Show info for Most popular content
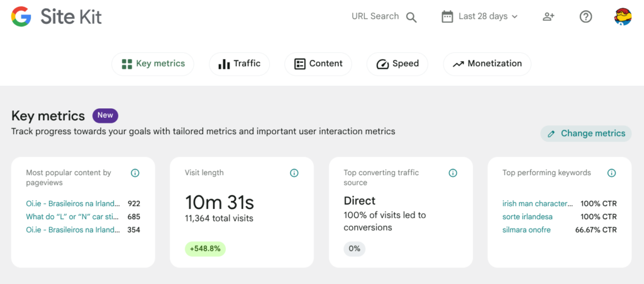 (x=135, y=173)
